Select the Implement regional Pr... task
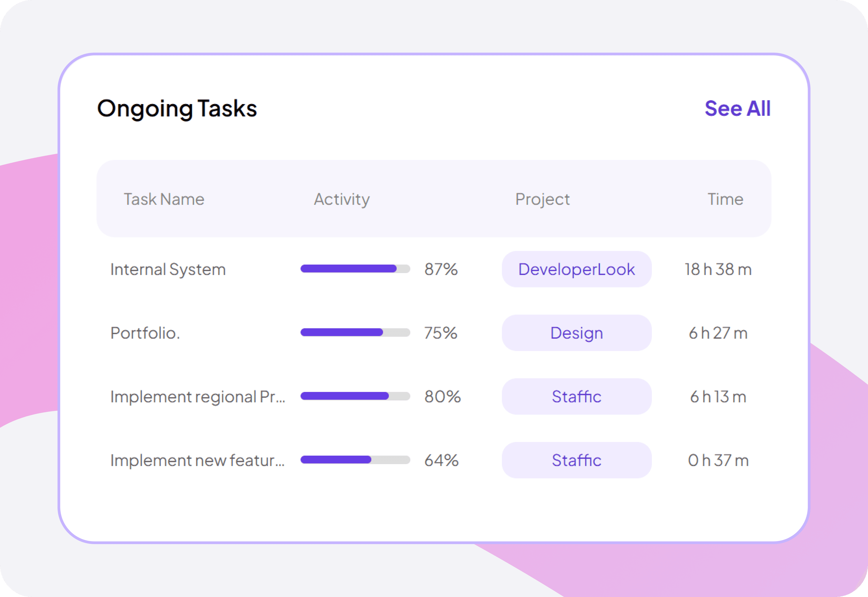 coord(198,396)
